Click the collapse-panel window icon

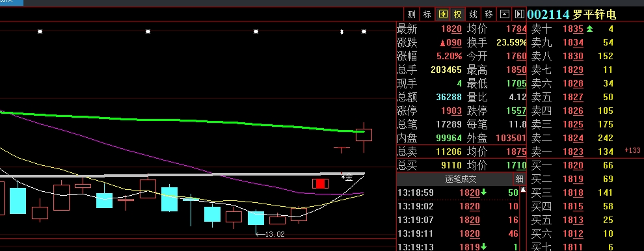pyautogui.click(x=504, y=15)
